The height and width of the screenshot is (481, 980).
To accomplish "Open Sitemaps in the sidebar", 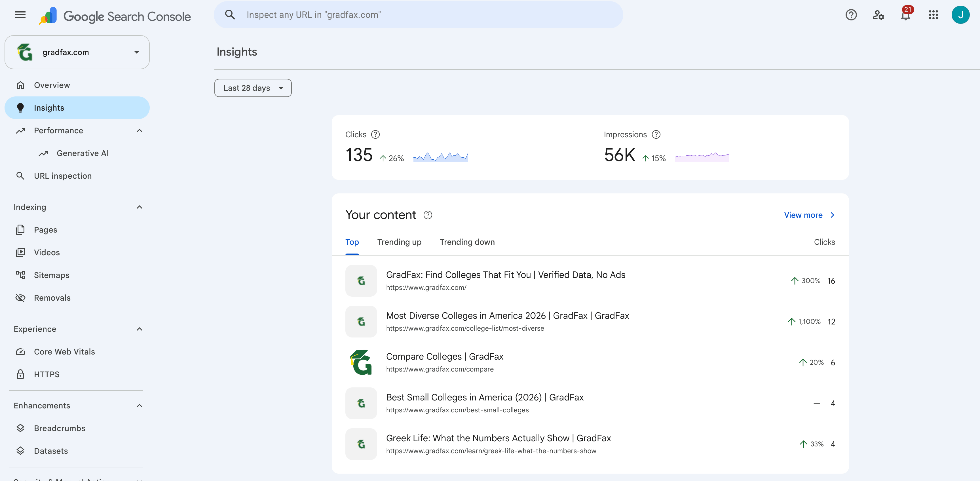I will coord(77,275).
